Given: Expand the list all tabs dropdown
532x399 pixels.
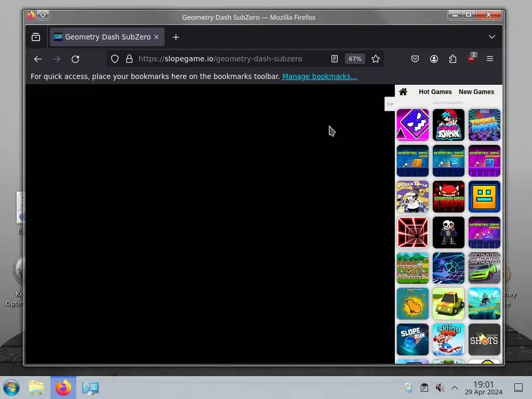Looking at the screenshot, I should point(491,37).
